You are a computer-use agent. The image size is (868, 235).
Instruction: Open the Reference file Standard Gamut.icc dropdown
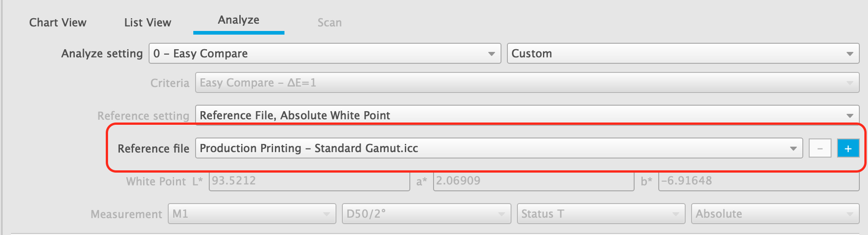(499, 148)
